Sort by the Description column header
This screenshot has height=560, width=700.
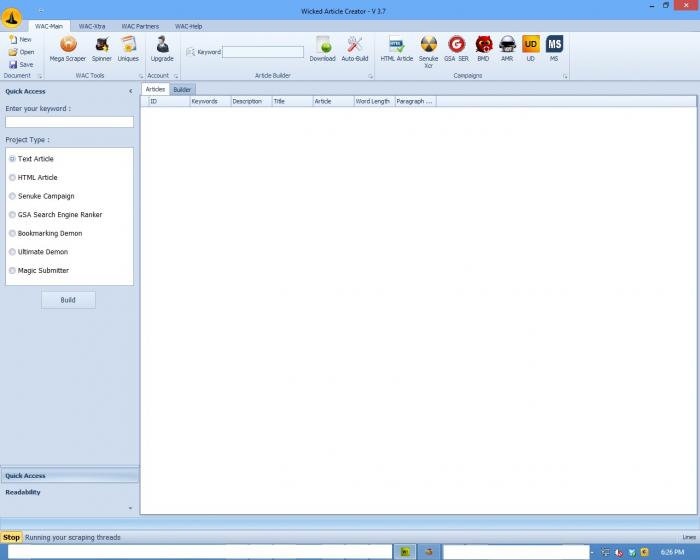(251, 101)
